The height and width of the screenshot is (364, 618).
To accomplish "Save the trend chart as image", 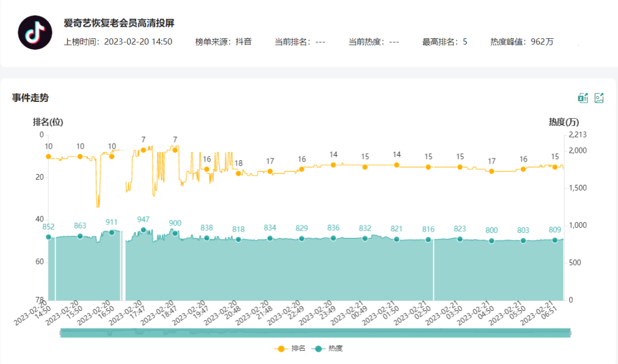I will point(599,98).
